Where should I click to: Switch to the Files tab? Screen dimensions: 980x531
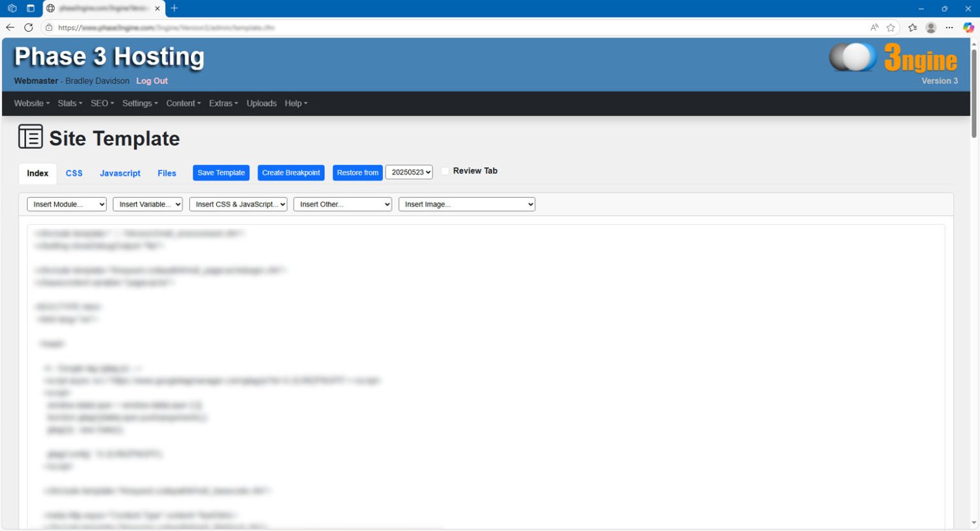(167, 173)
